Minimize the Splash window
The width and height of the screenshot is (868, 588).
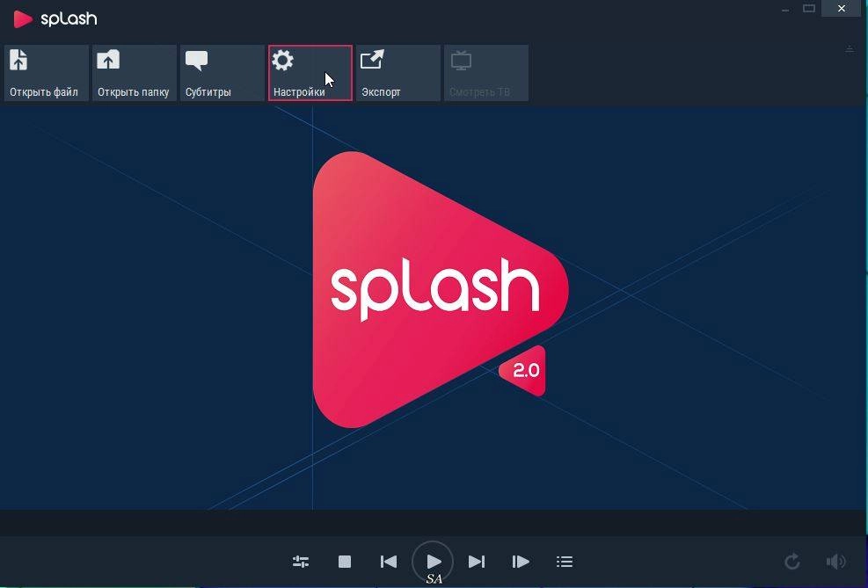click(785, 10)
